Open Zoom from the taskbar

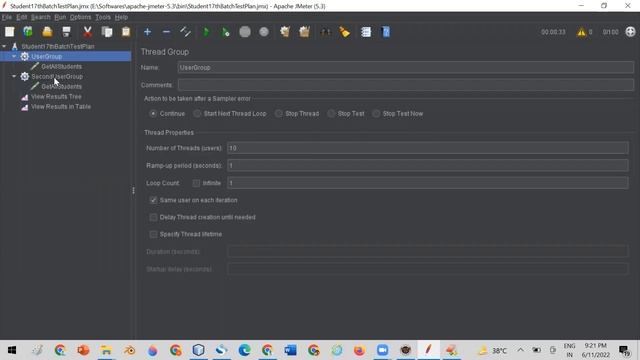click(x=382, y=350)
